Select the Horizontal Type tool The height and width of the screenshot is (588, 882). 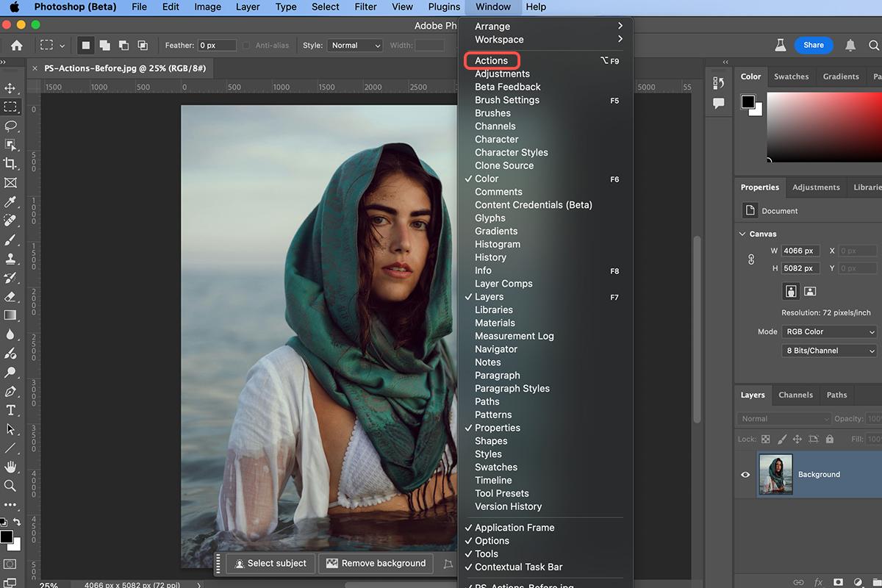tap(10, 410)
